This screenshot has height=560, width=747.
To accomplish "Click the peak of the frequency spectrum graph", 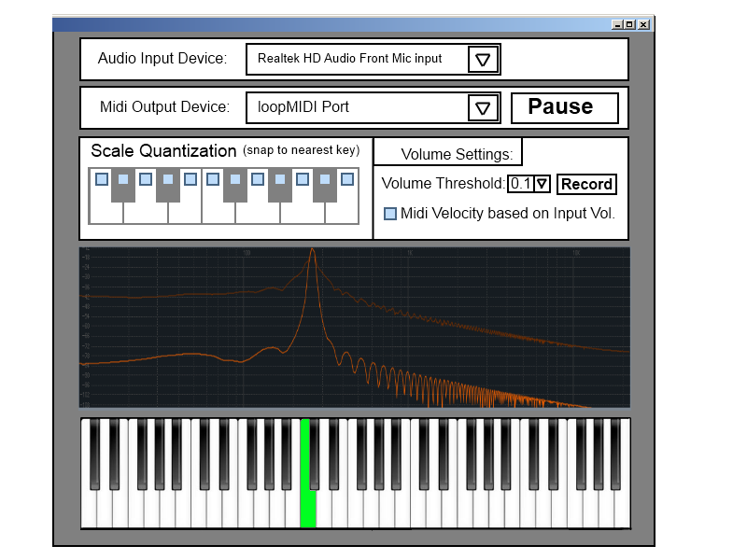I will coord(312,251).
